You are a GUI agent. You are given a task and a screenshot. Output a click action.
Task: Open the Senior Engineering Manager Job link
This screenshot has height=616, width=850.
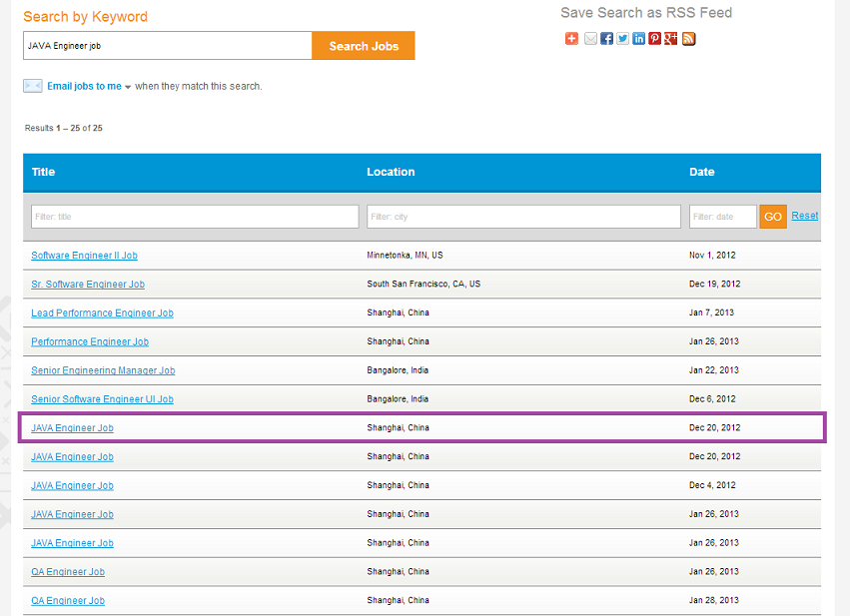[x=103, y=370]
